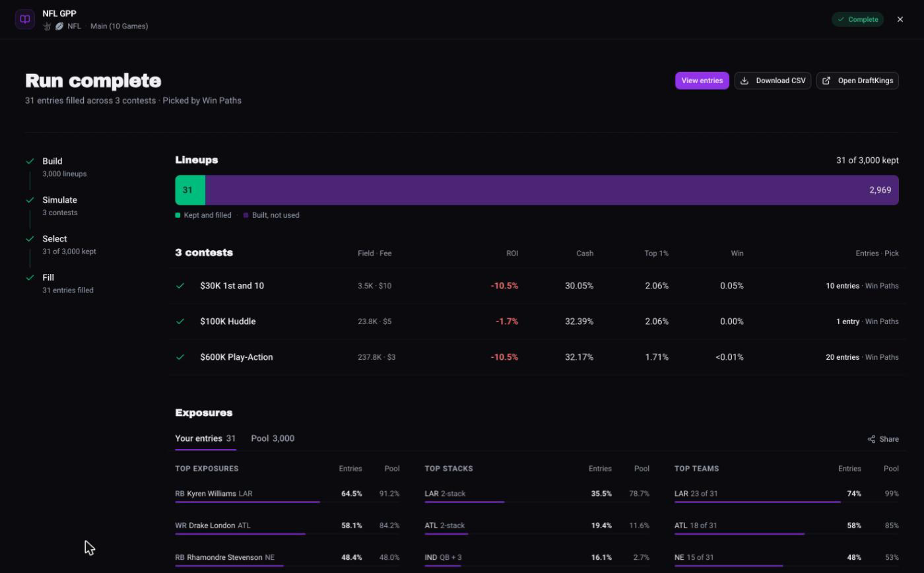Click the purple book app icon

pos(25,19)
